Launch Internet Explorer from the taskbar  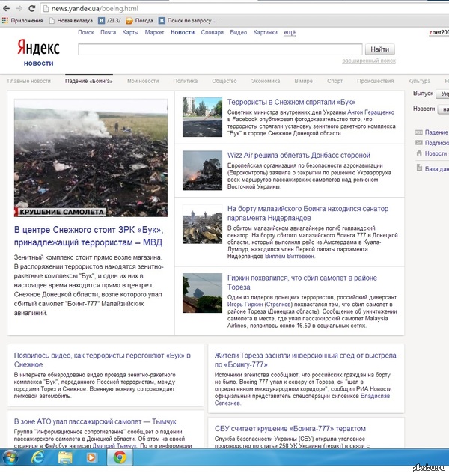[38, 457]
